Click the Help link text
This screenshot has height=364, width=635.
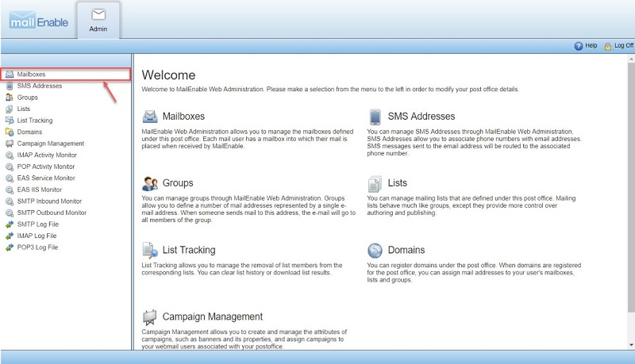[591, 46]
